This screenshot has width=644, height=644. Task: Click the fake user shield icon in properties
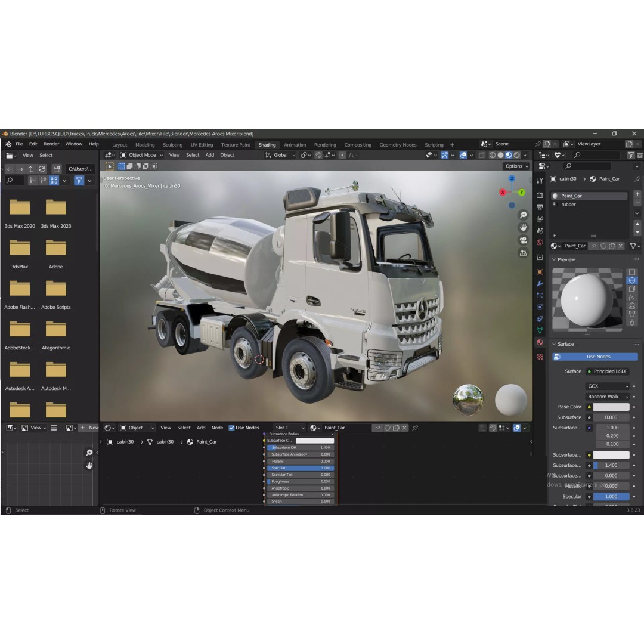pyautogui.click(x=603, y=246)
